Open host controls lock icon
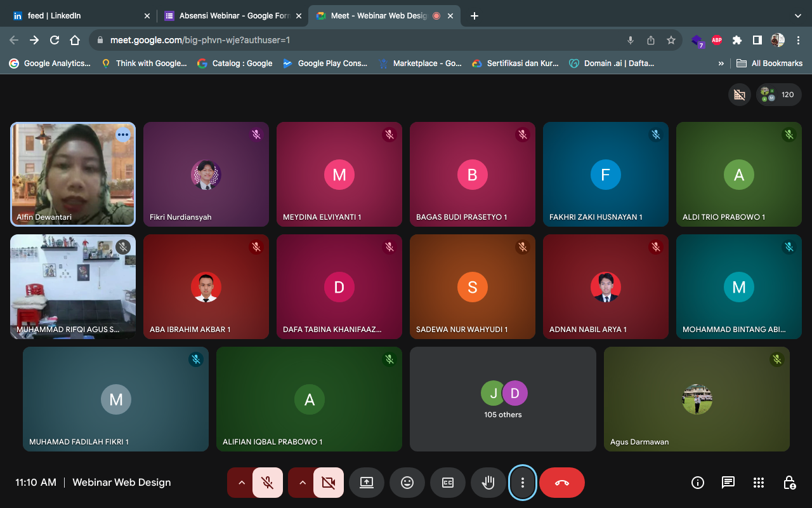The image size is (812, 508). [789, 483]
